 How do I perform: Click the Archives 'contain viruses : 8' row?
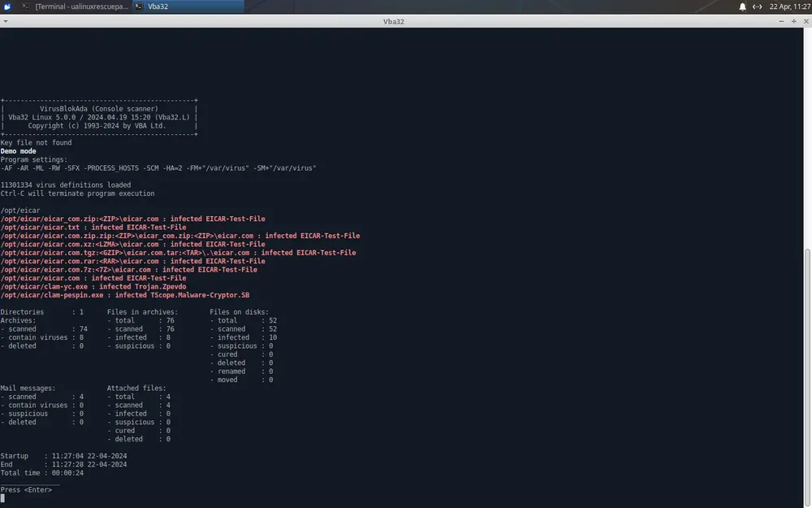[42, 337]
